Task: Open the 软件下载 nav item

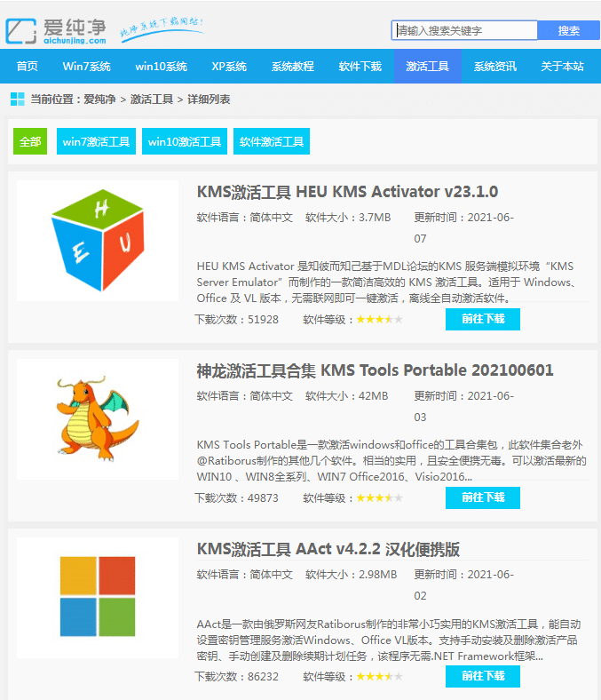Action: [360, 67]
